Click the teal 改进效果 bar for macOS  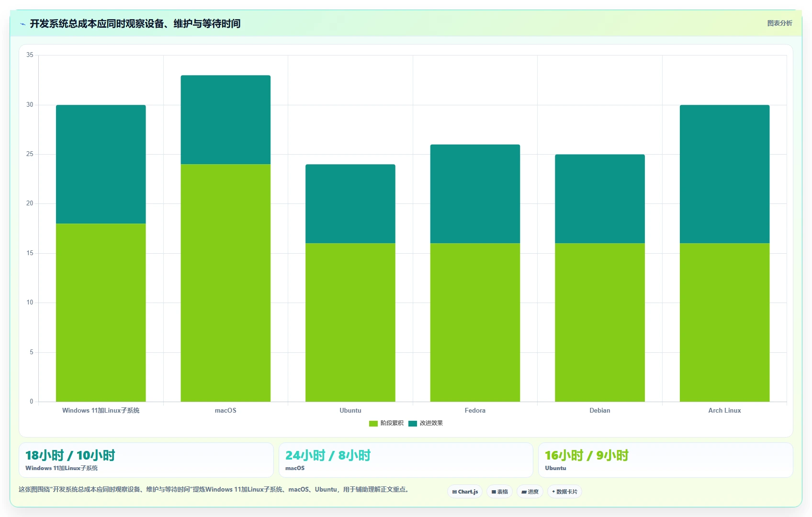tap(226, 120)
